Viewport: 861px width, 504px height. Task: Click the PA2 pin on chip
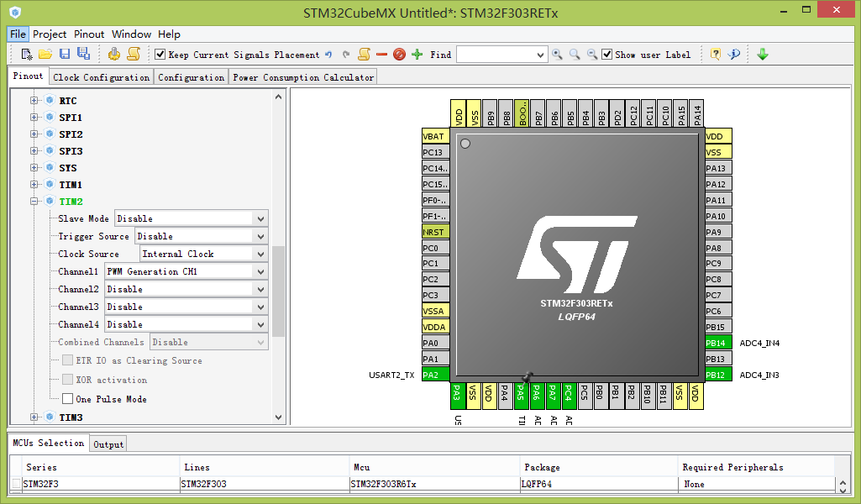435,375
